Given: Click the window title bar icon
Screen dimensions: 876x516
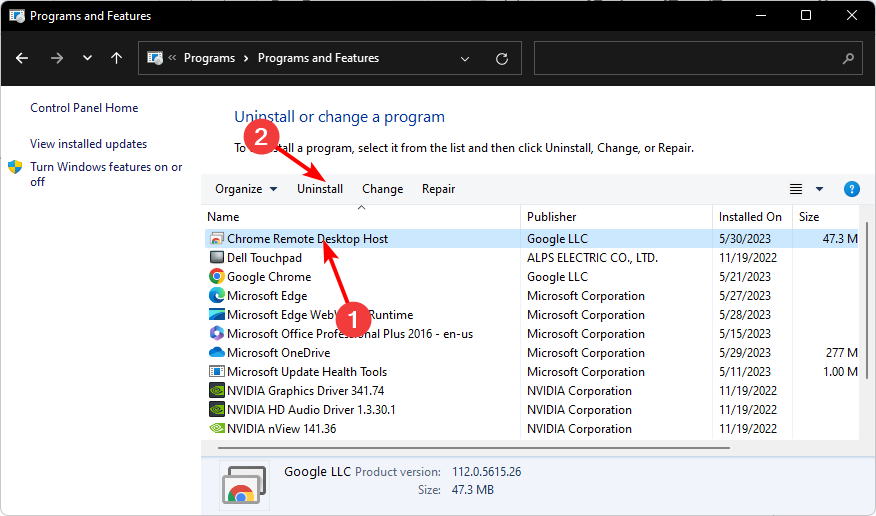Looking at the screenshot, I should pos(17,16).
